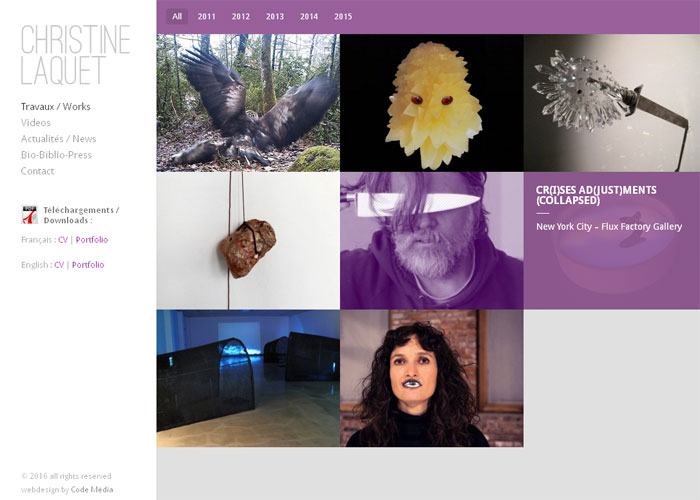
Task: Open the Cr(i)ses Ad(just)ments (Collapsed) tile
Action: 612,241
